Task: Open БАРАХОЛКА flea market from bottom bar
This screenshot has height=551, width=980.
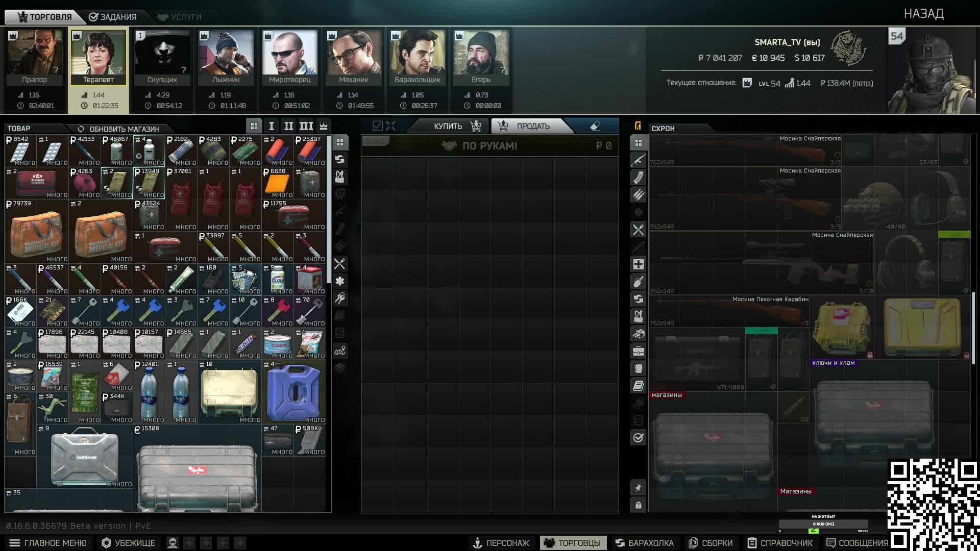Action: [x=644, y=543]
